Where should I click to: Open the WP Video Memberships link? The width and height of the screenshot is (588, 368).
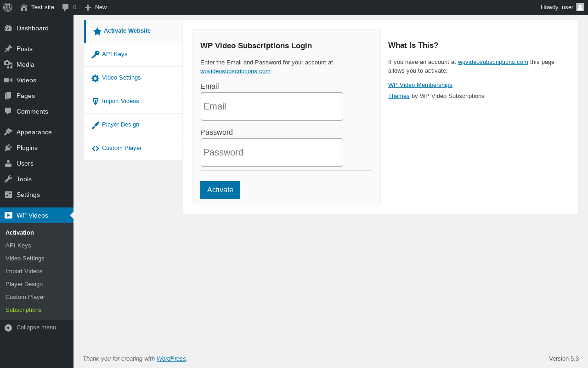[420, 85]
